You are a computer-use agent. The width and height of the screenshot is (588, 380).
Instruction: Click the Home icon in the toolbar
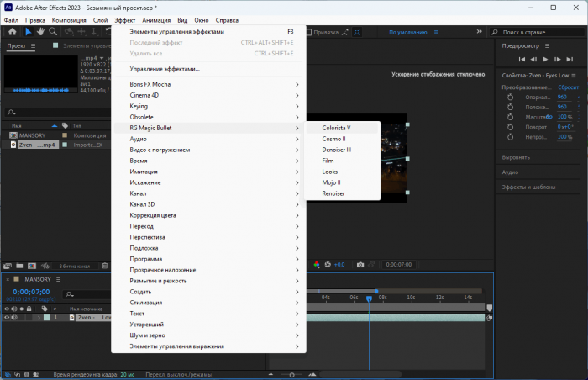pyautogui.click(x=12, y=32)
